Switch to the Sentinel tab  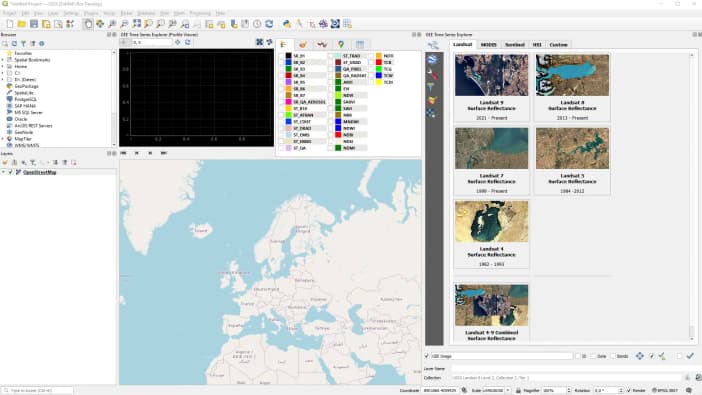[515, 45]
